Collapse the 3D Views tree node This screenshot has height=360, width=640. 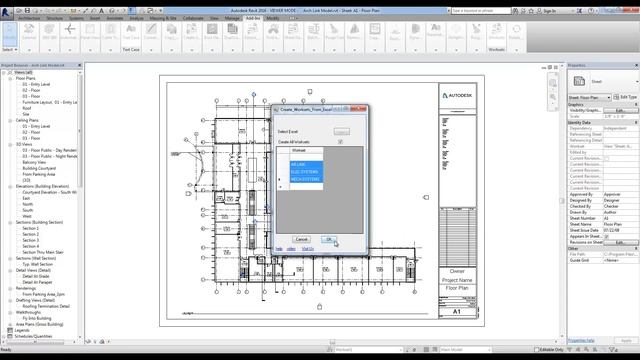10,144
